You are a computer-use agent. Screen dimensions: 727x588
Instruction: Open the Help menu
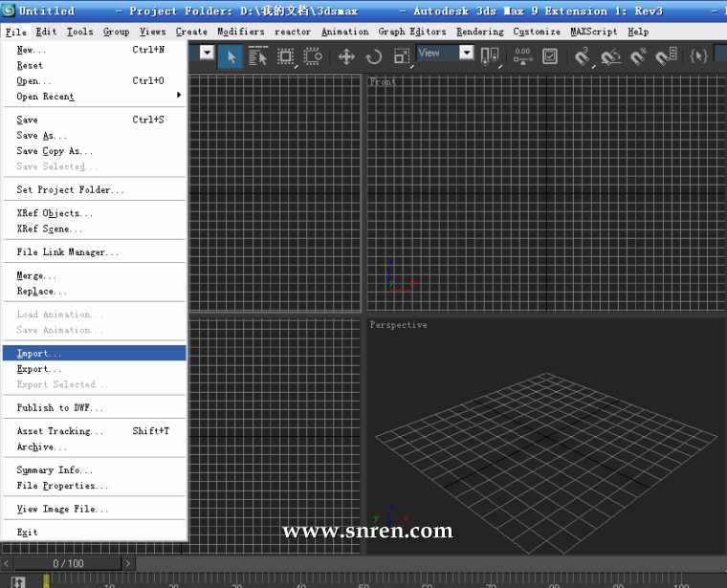(x=638, y=32)
